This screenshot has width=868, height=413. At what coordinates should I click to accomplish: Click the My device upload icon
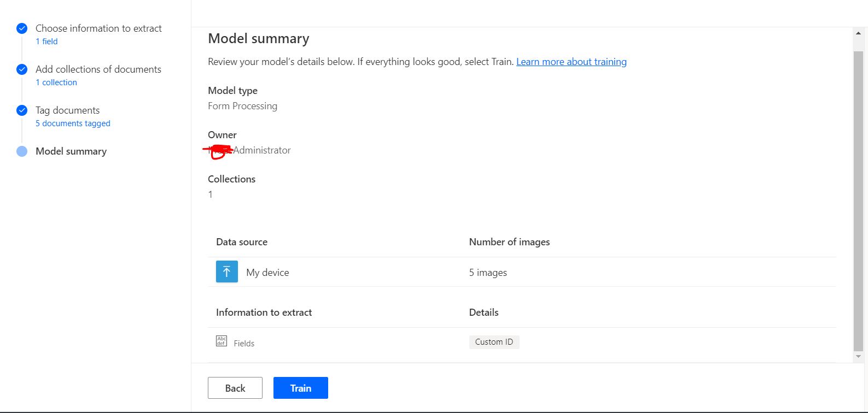[227, 272]
